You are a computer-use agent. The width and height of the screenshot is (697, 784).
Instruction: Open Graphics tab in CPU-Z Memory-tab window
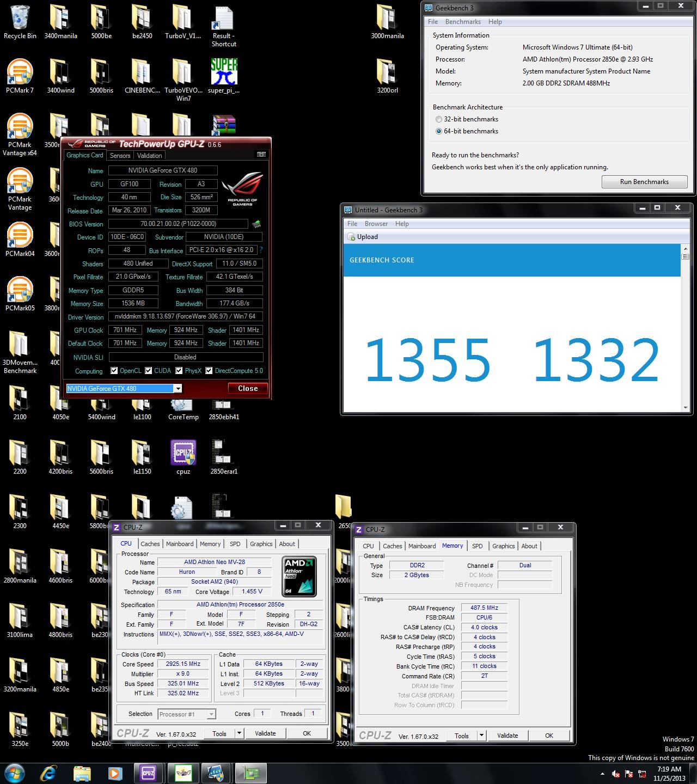tap(503, 546)
